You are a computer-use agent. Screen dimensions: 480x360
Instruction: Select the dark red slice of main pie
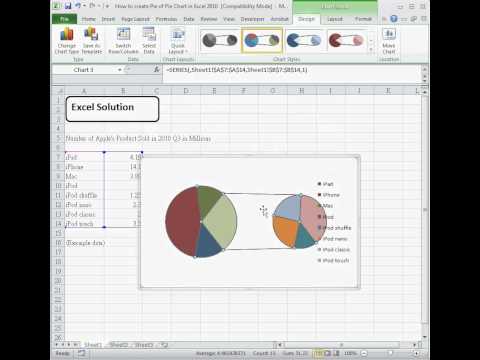tap(182, 222)
